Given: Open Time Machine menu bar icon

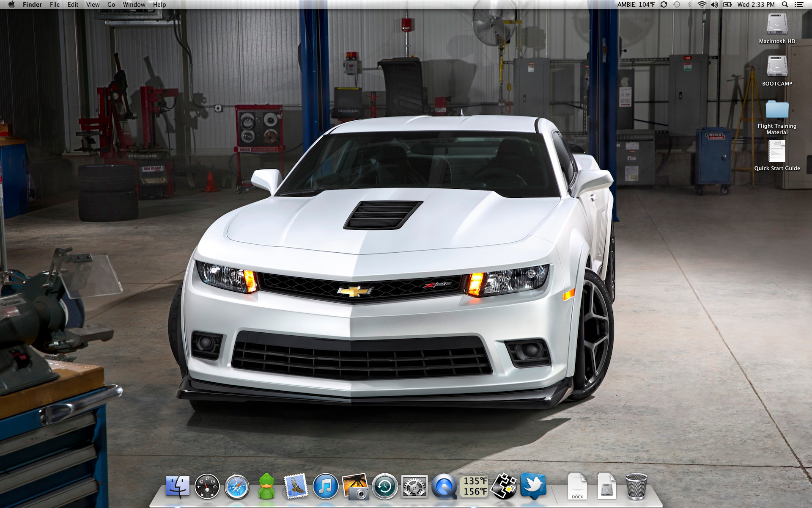Looking at the screenshot, I should click(677, 5).
